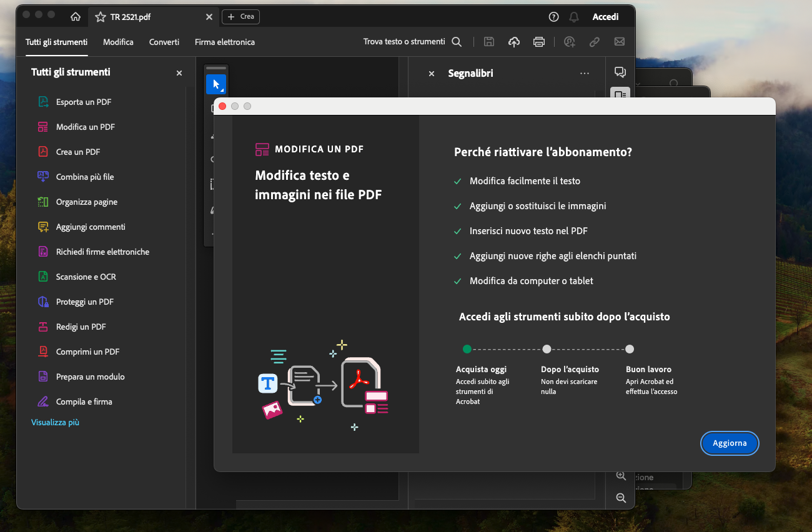Click Accedi to sign in
This screenshot has width=812, height=532.
(x=605, y=17)
